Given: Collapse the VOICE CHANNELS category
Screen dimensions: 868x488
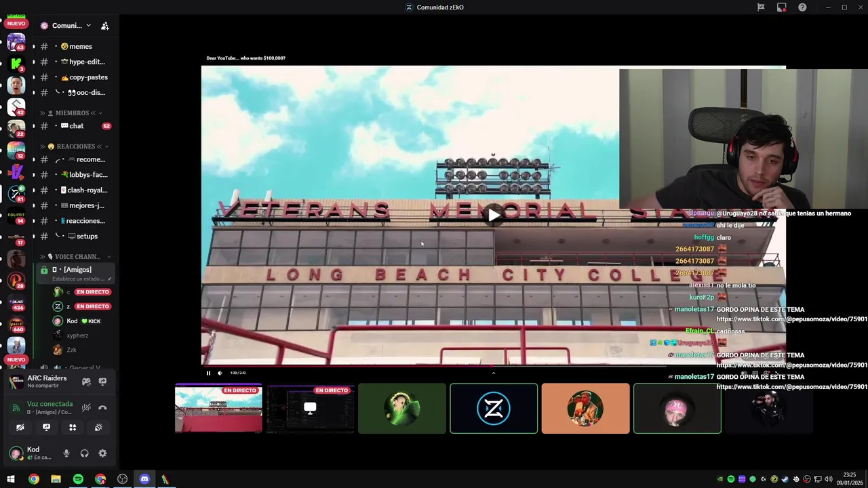Looking at the screenshot, I should pyautogui.click(x=76, y=257).
